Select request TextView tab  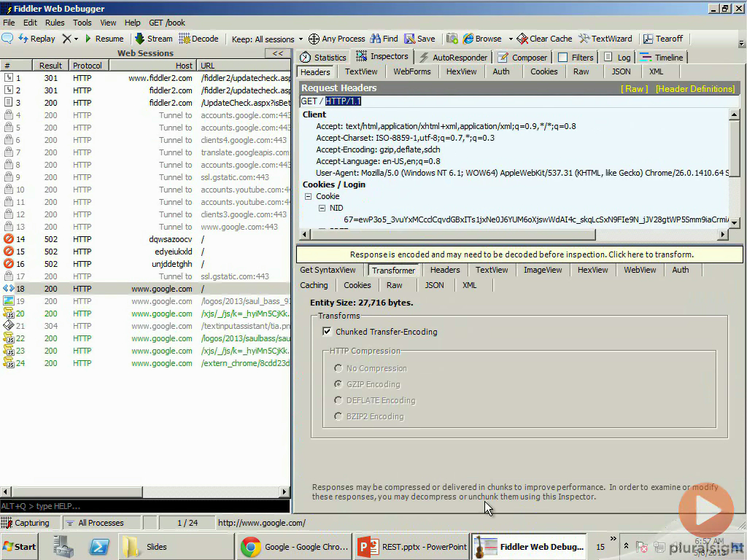tap(361, 71)
